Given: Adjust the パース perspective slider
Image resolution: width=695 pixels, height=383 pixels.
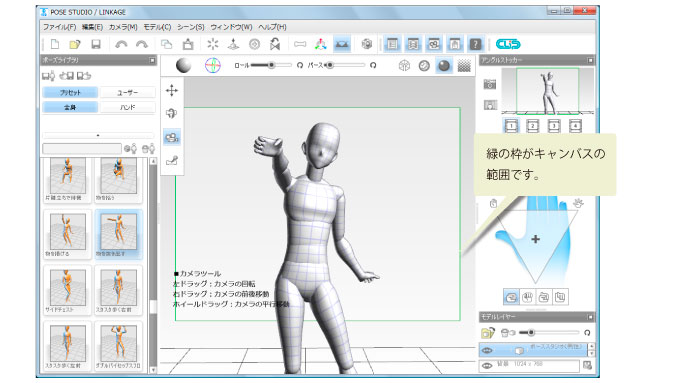Looking at the screenshot, I should point(346,65).
